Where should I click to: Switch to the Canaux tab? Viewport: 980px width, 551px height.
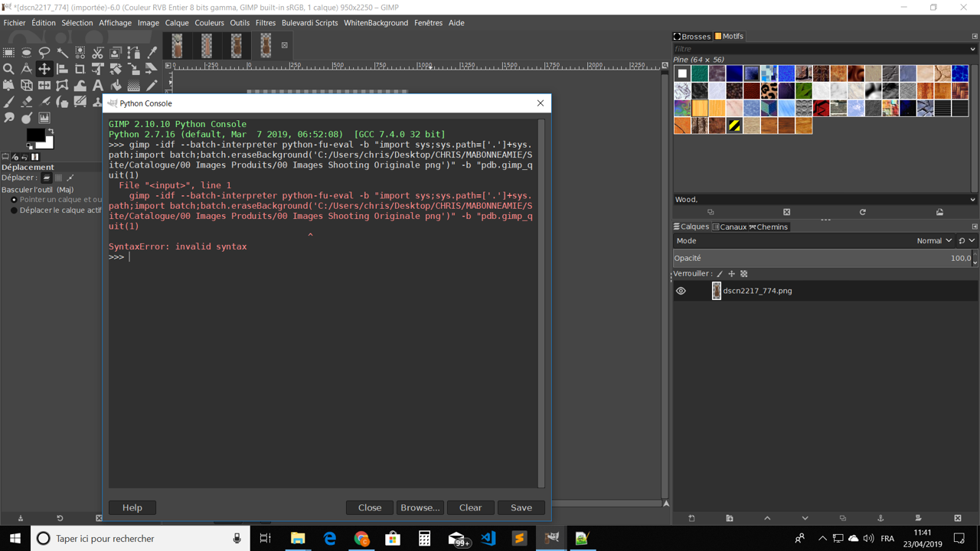pos(728,227)
